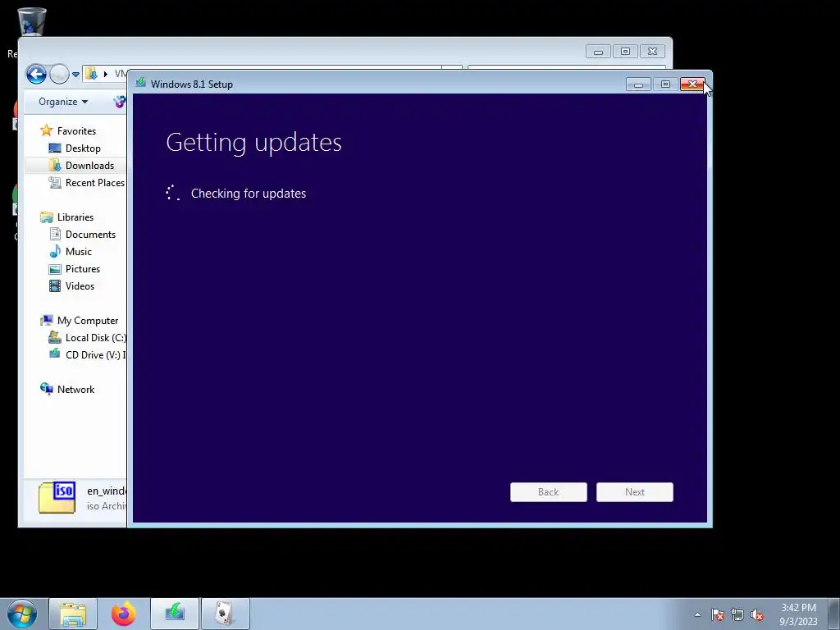Image resolution: width=840 pixels, height=630 pixels.
Task: Open Recent Places in the navigation pane
Action: click(95, 182)
